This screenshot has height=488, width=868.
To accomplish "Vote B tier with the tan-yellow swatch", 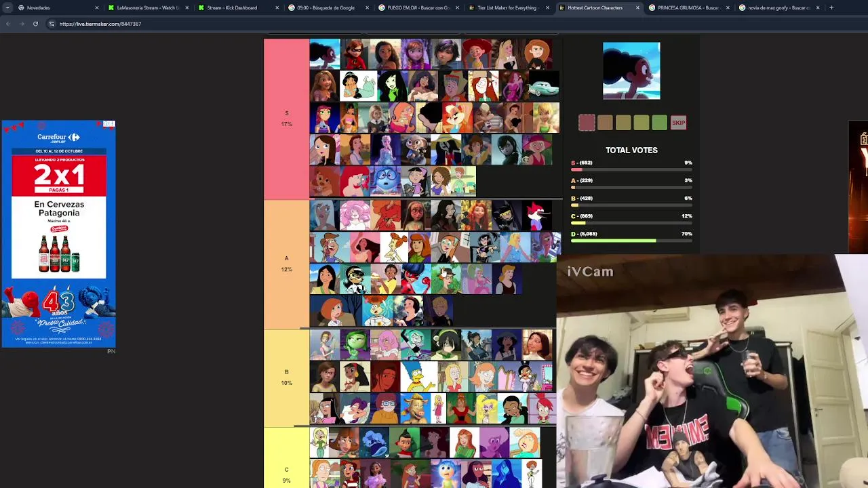I will pyautogui.click(x=623, y=123).
